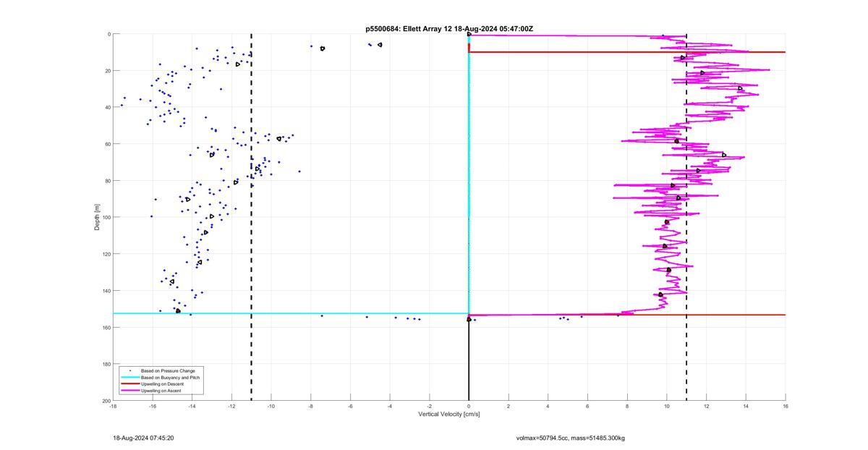Click the '40' depth-axis tick label
The height and width of the screenshot is (450, 868).
click(x=107, y=107)
